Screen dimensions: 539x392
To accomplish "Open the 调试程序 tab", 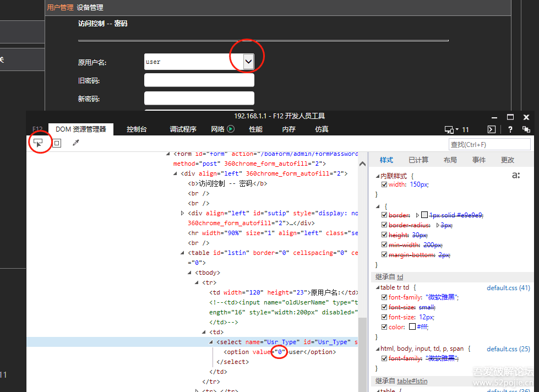I will [183, 129].
